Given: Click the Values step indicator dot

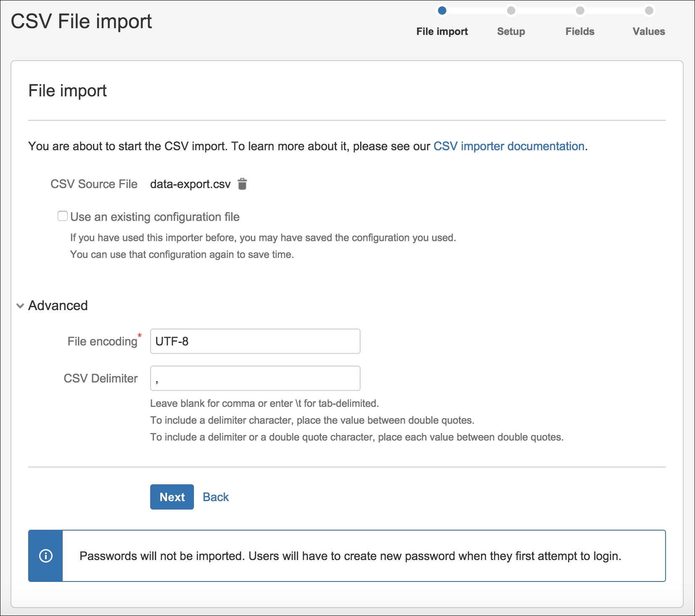Looking at the screenshot, I should pyautogui.click(x=649, y=11).
